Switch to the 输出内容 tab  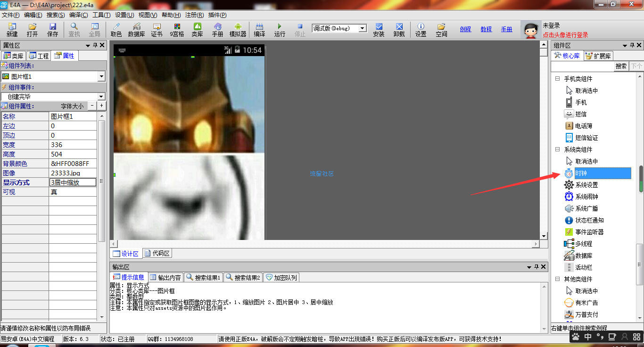(x=166, y=278)
